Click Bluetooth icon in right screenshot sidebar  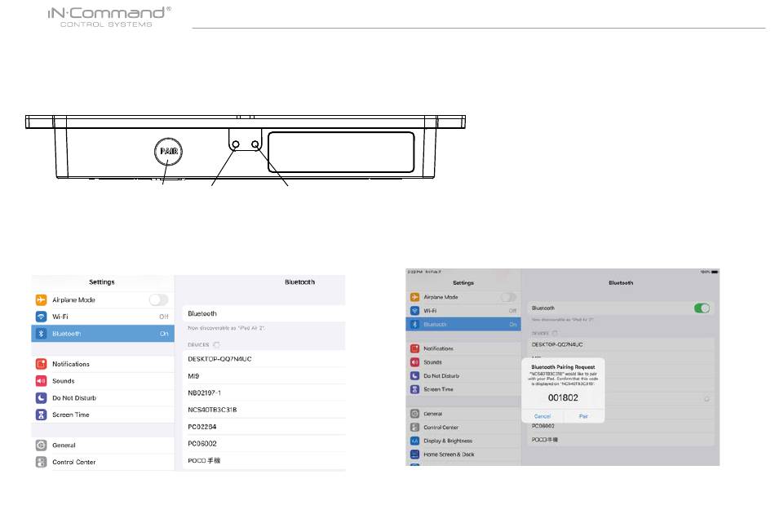tap(414, 325)
